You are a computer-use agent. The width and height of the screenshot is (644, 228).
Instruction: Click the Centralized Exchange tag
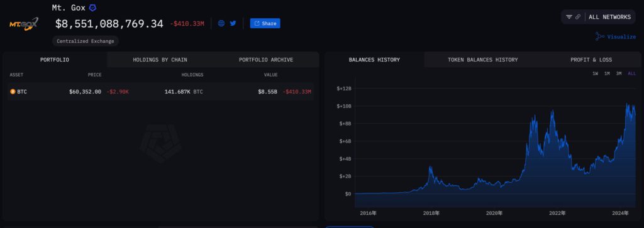pos(86,41)
